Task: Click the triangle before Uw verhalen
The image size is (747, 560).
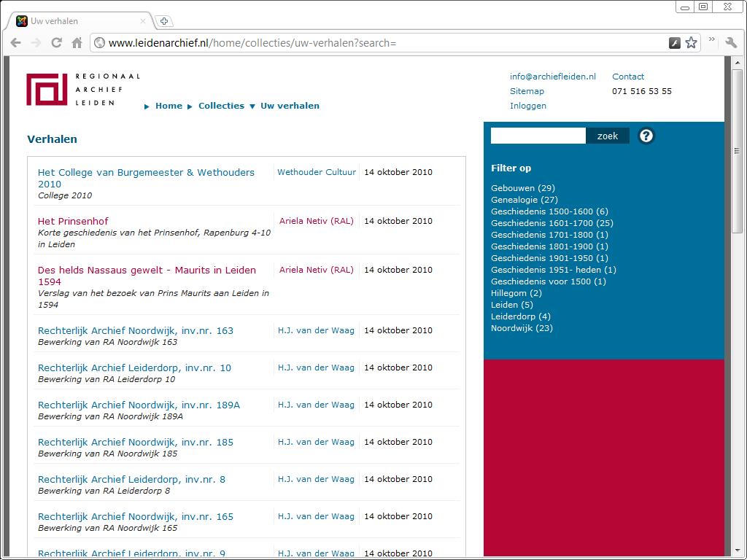Action: 252,106
